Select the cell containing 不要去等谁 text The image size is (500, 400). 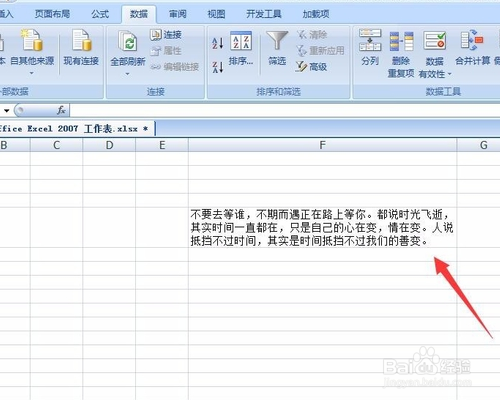[322, 227]
